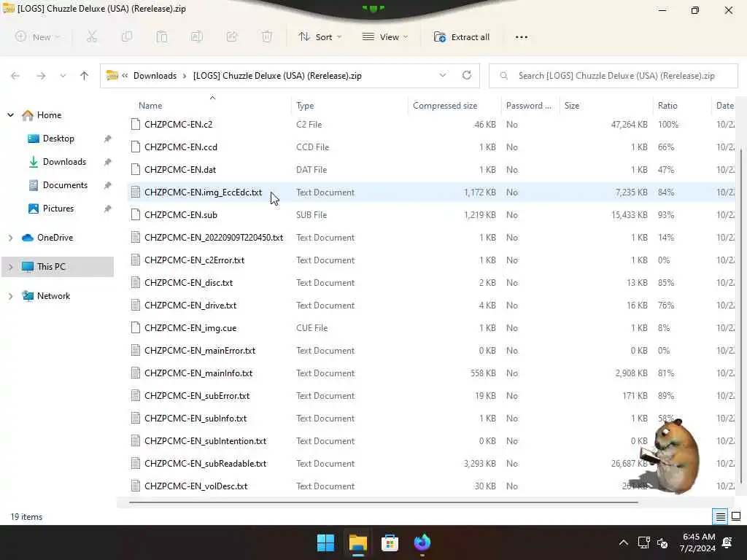Click the Paste clipboard icon

tap(162, 36)
